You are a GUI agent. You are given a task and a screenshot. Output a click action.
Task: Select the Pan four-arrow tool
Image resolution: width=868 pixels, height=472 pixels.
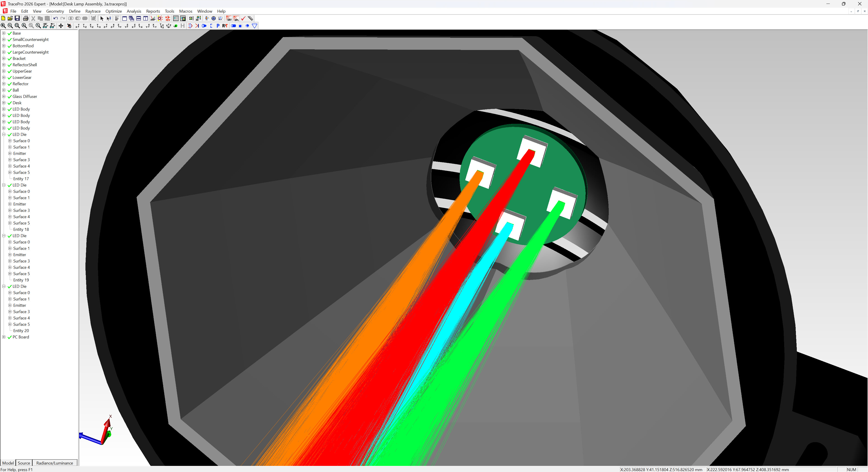pos(61,26)
